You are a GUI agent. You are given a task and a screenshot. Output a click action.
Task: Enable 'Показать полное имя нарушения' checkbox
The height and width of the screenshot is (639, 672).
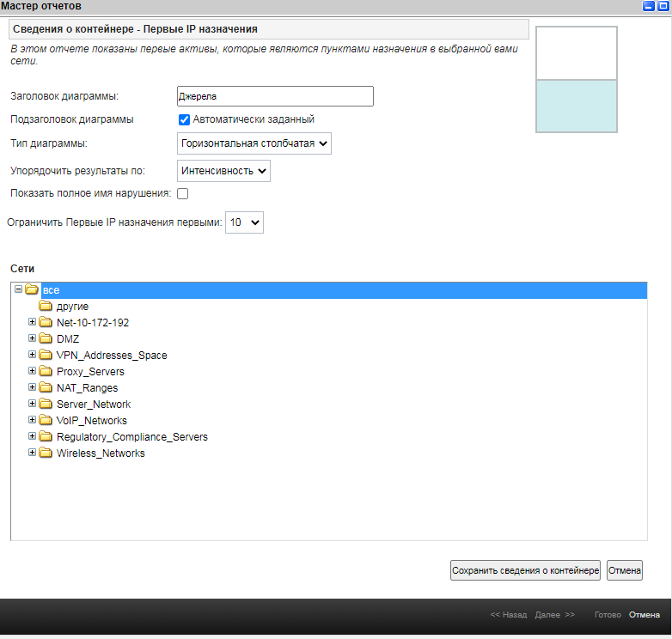pos(182,193)
